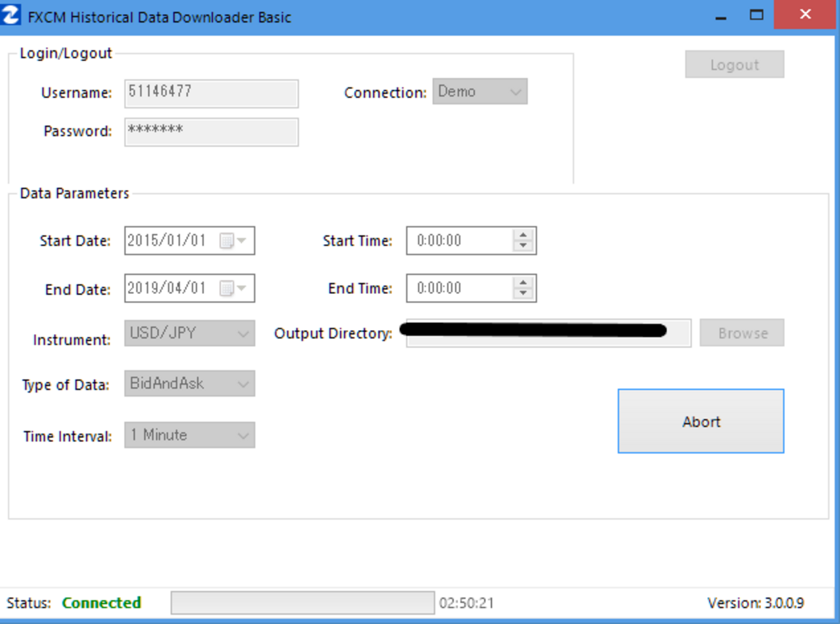Click the End Time field
The height and width of the screenshot is (624, 840).
[x=472, y=289]
